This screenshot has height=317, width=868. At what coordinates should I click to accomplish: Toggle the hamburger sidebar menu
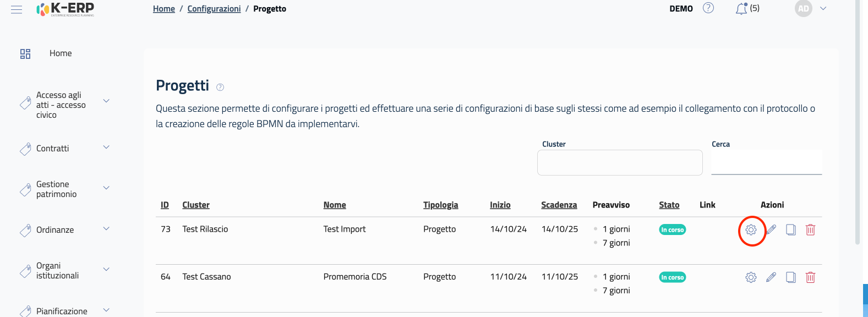point(17,9)
